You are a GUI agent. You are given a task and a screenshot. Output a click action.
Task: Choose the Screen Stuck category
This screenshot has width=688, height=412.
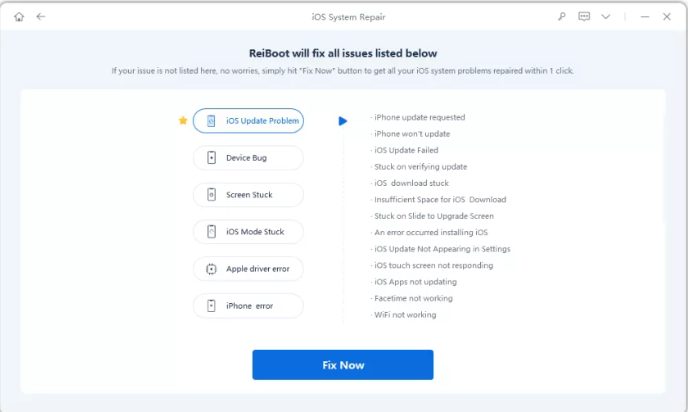click(x=248, y=195)
